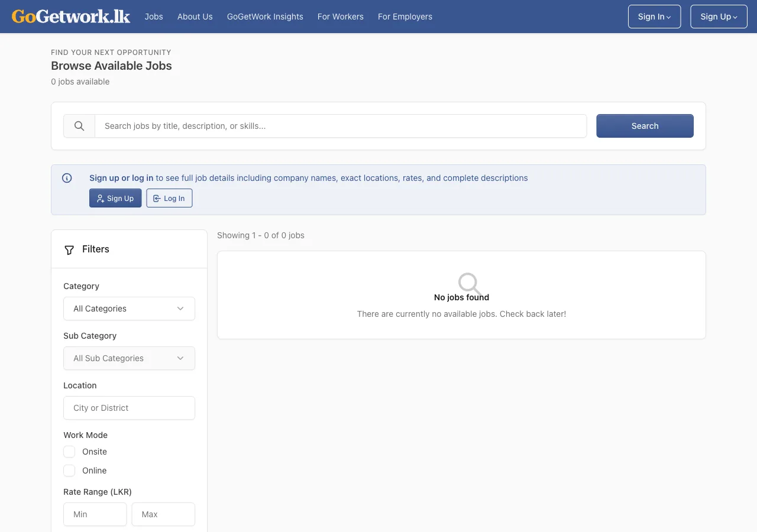Open the About Us nav item
757x532 pixels.
[x=195, y=17]
